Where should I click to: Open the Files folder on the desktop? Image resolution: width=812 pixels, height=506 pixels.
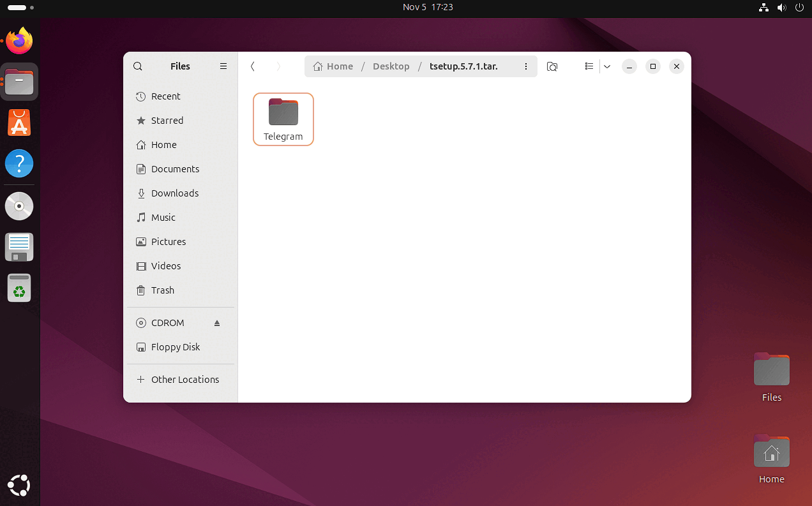pyautogui.click(x=772, y=377)
